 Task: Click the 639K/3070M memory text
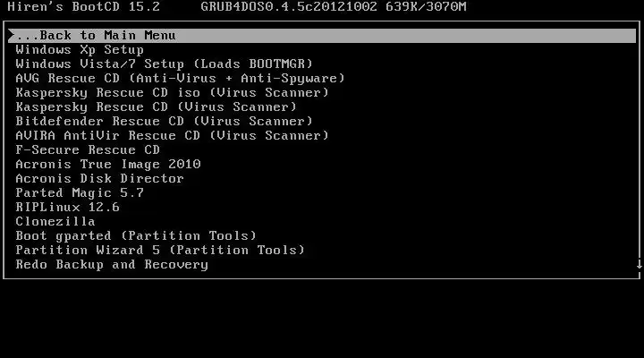(x=426, y=6)
